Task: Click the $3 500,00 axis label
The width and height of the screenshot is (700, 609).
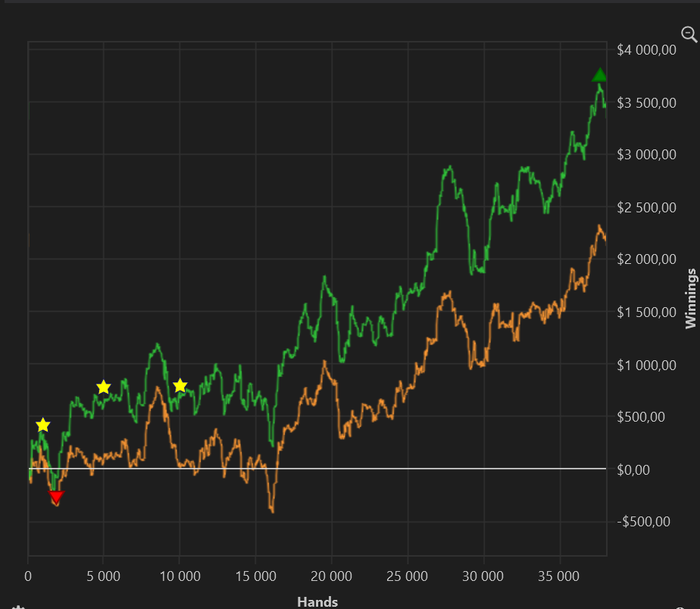Action: point(646,103)
